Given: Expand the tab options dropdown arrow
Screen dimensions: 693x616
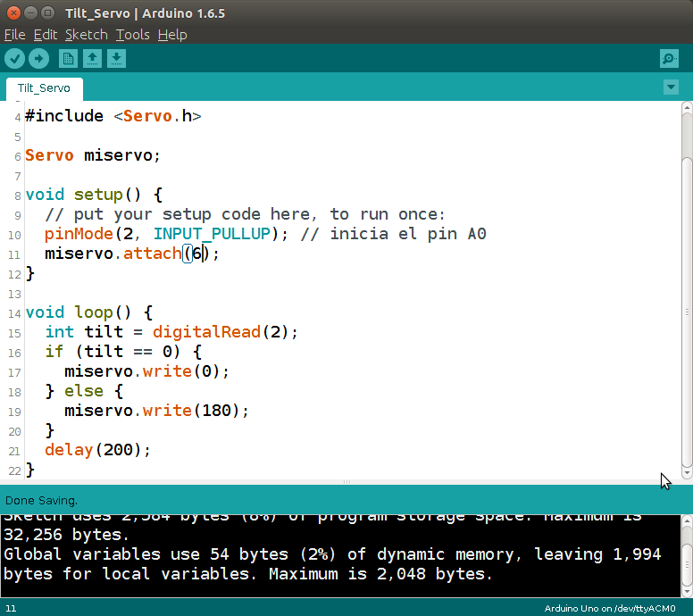Looking at the screenshot, I should (x=671, y=87).
